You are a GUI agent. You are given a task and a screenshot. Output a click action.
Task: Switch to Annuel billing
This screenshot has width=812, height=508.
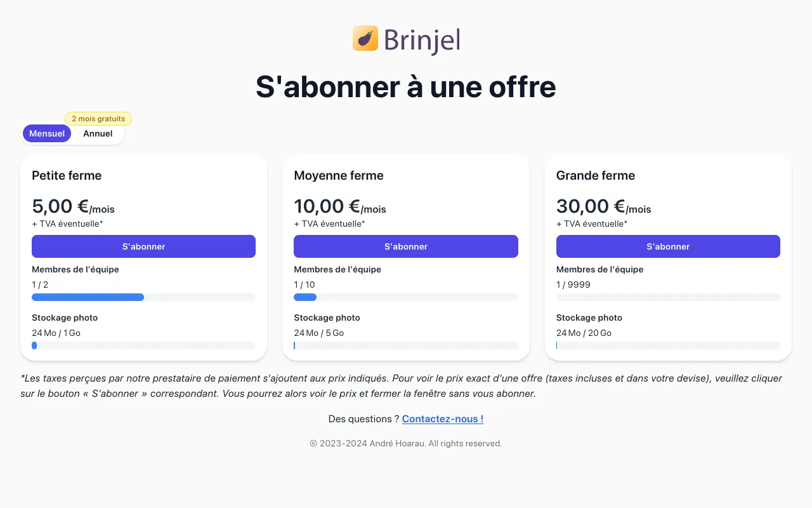pos(98,133)
